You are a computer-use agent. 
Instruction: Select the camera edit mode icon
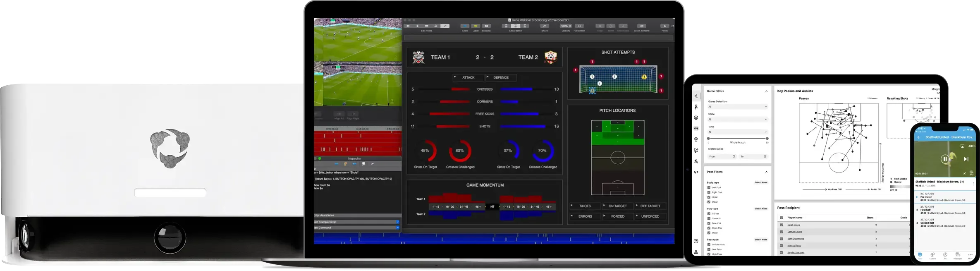coord(408,26)
